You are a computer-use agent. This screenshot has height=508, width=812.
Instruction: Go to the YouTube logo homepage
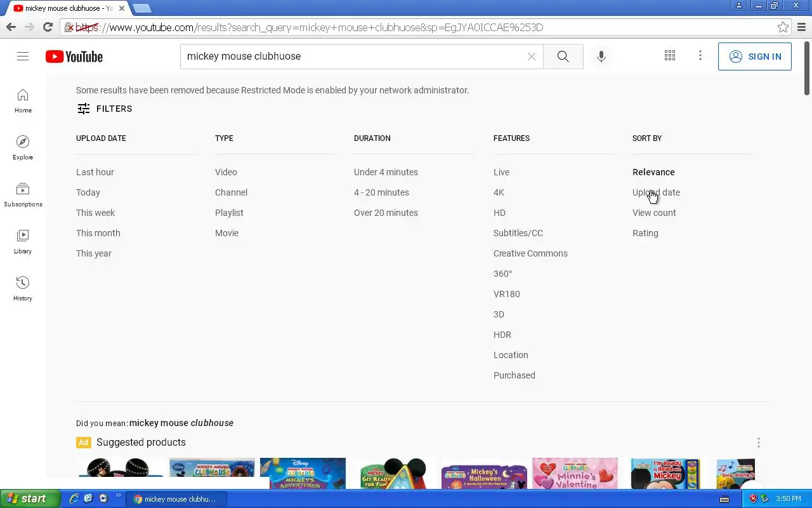(74, 57)
